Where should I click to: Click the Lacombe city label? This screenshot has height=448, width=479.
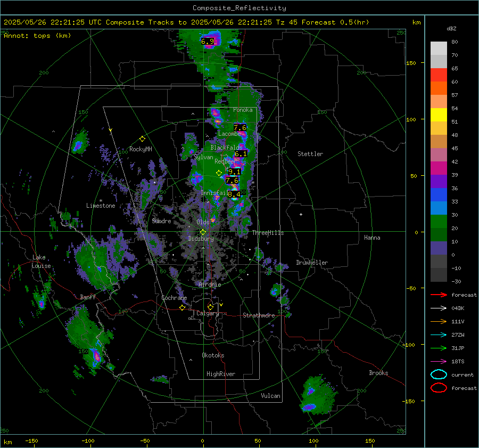[229, 134]
